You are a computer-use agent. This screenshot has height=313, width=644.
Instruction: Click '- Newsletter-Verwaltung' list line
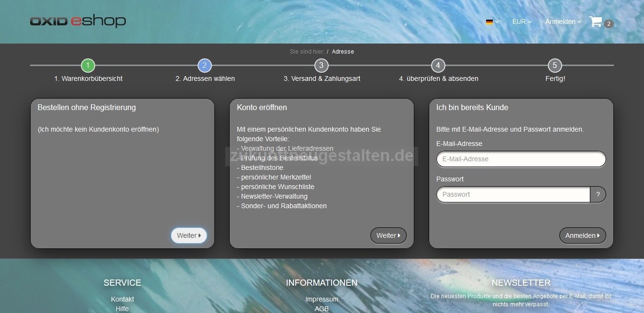coord(272,196)
